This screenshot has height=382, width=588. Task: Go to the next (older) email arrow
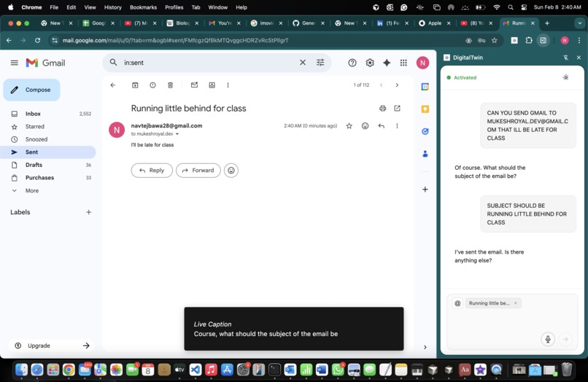coord(397,85)
